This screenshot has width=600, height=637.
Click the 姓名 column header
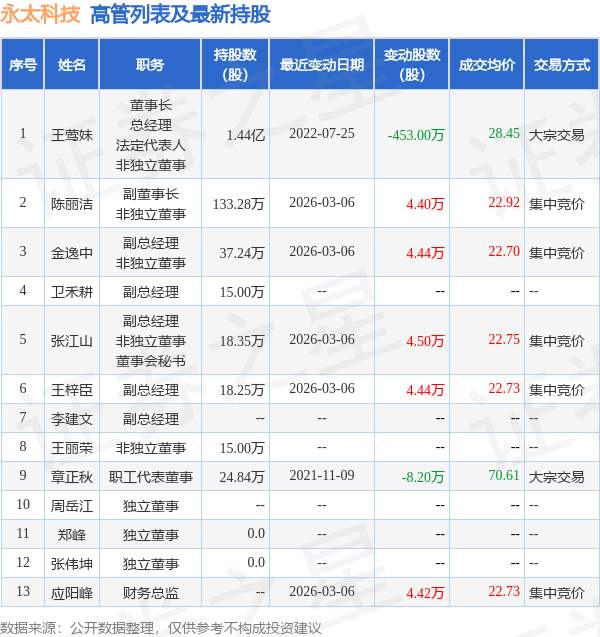(71, 65)
